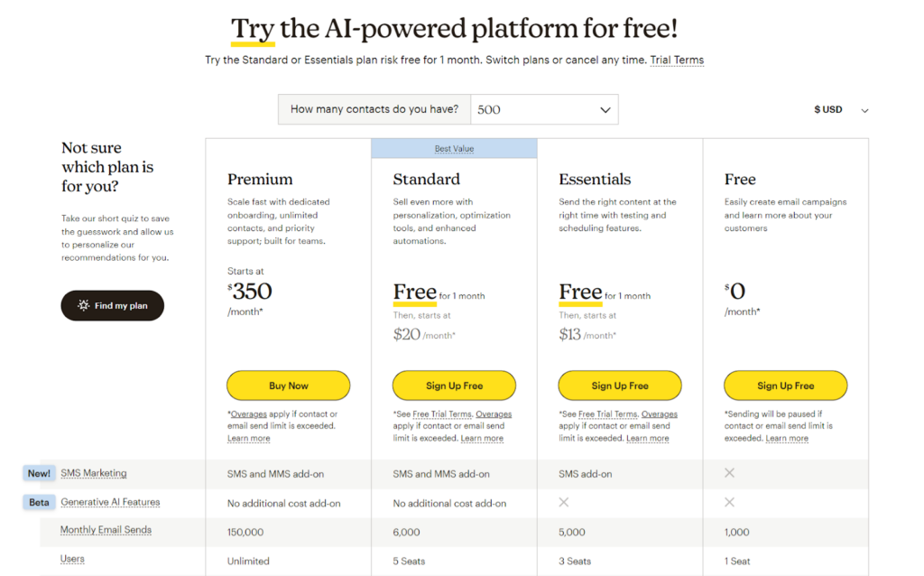This screenshot has height=576, width=924.
Task: Open Learn more under the Premium plan
Action: pyautogui.click(x=248, y=439)
